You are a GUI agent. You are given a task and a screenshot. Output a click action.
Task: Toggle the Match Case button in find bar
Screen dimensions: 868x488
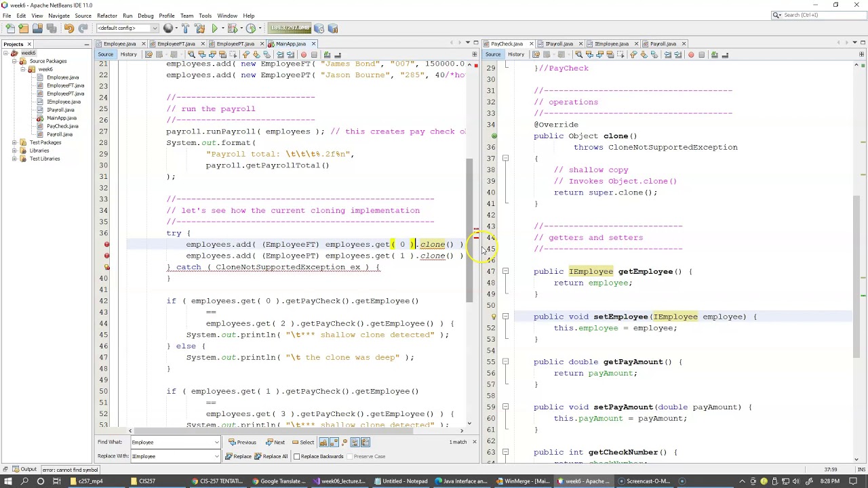323,443
